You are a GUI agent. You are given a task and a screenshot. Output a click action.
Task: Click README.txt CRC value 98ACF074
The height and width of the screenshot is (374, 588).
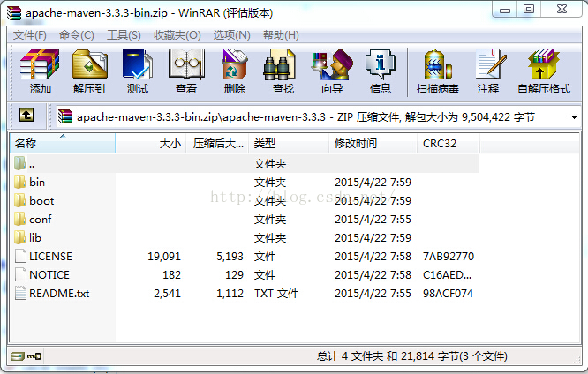(x=448, y=294)
